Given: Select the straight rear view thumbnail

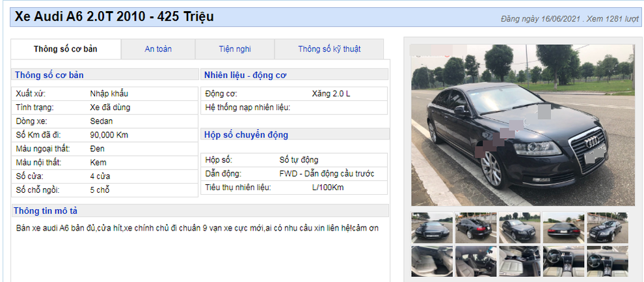Looking at the screenshot, I should [x=563, y=227].
